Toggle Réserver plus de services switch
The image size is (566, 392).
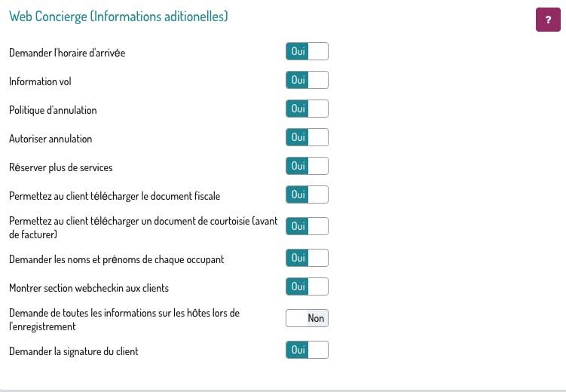tap(307, 166)
